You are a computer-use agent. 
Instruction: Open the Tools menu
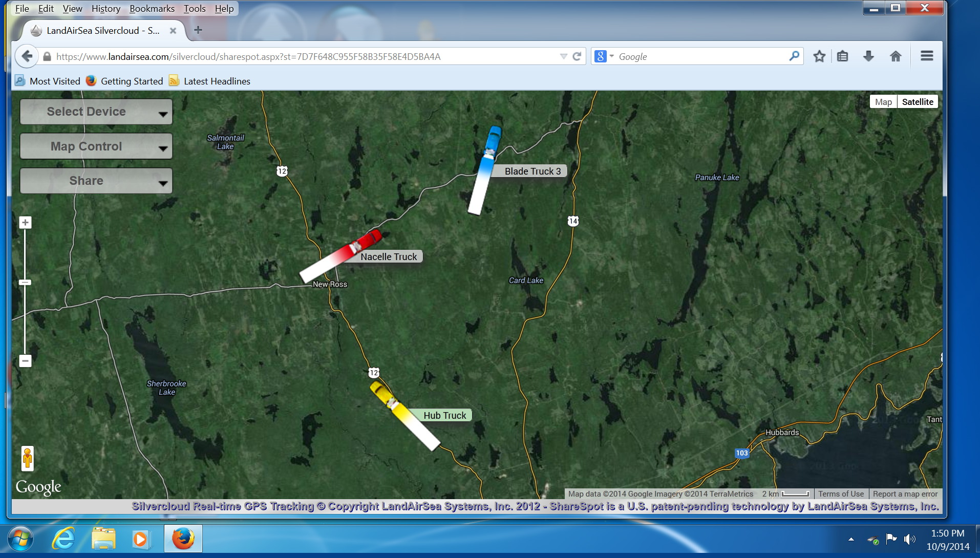click(x=195, y=8)
